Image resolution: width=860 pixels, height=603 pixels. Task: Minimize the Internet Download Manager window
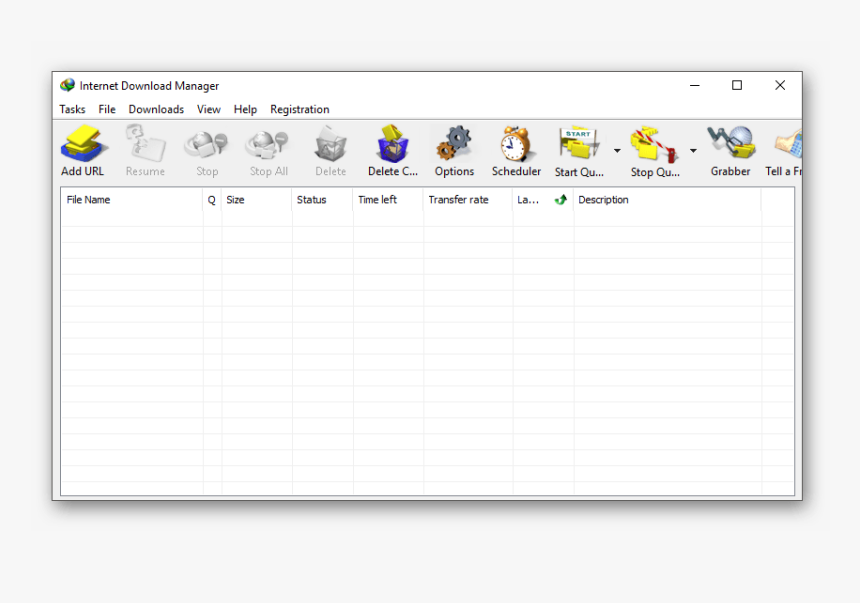coord(694,85)
